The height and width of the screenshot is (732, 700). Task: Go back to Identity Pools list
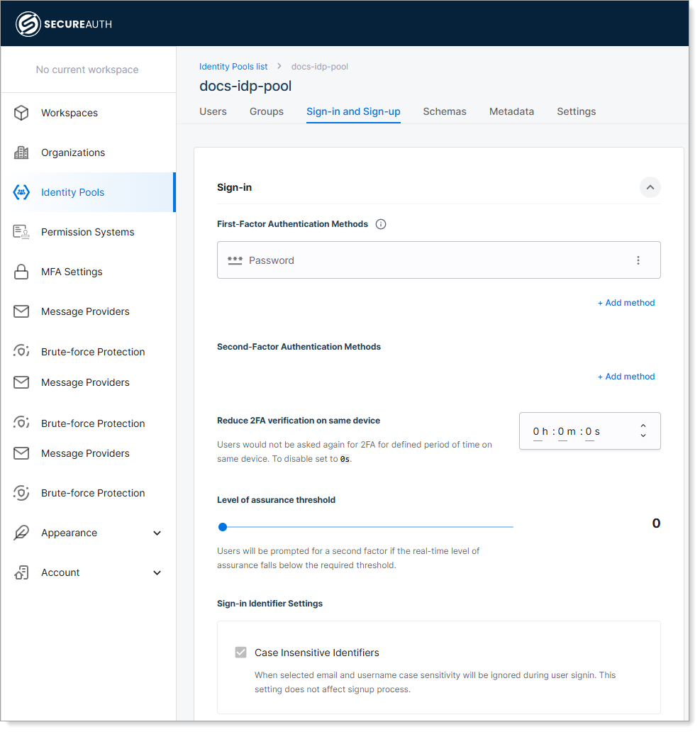point(233,67)
